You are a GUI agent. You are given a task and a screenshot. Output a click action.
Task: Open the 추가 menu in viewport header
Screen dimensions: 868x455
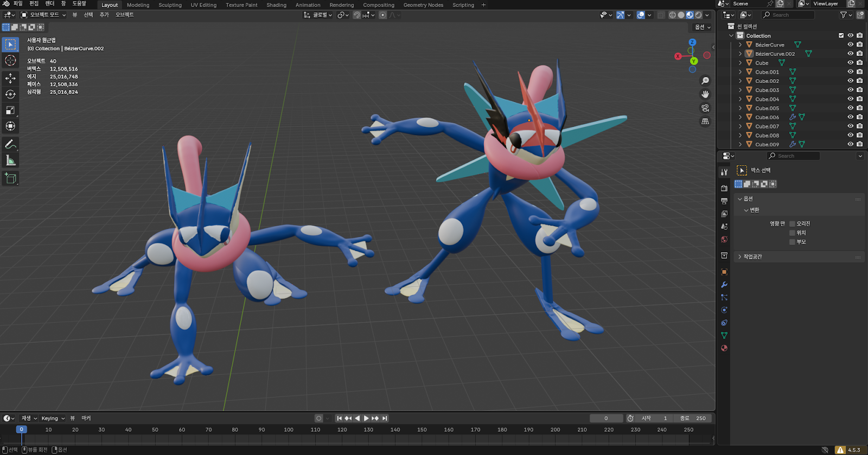point(104,15)
